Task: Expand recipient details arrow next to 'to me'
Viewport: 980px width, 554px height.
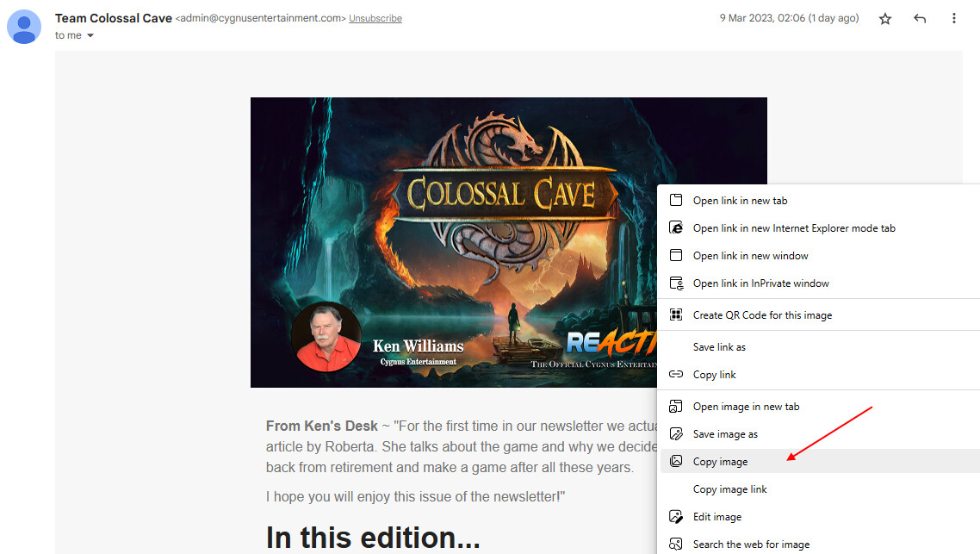Action: point(90,35)
